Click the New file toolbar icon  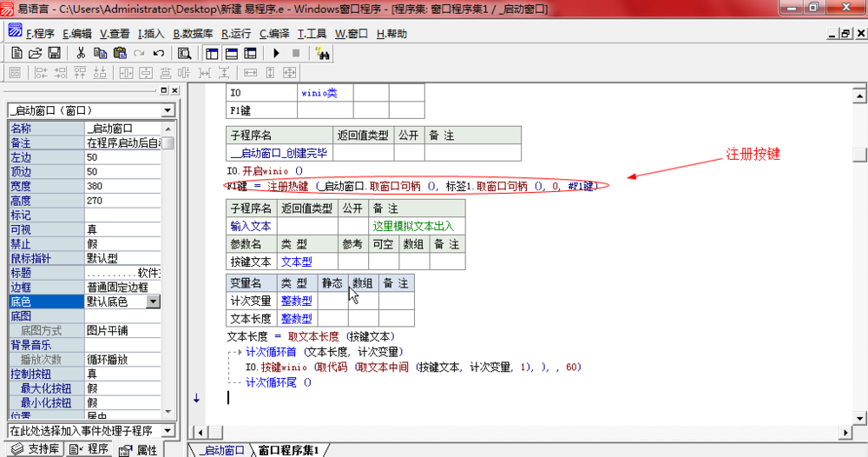point(16,53)
